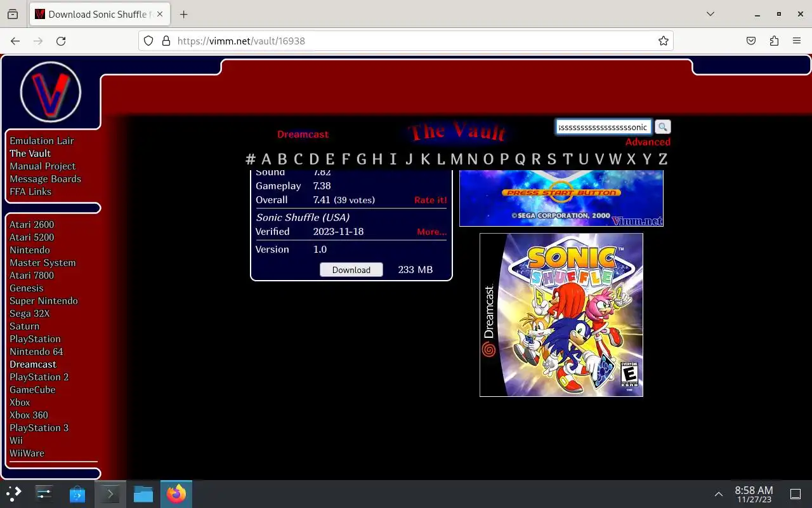Screen dimensions: 812x508
Task: Go back with the browser arrow
Action: click(15, 41)
